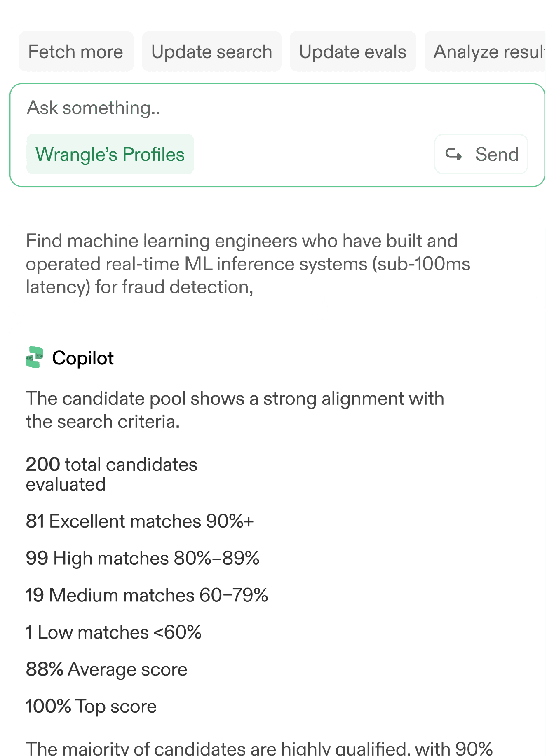The width and height of the screenshot is (554, 756).
Task: Select the Copilot name label
Action: 83,358
